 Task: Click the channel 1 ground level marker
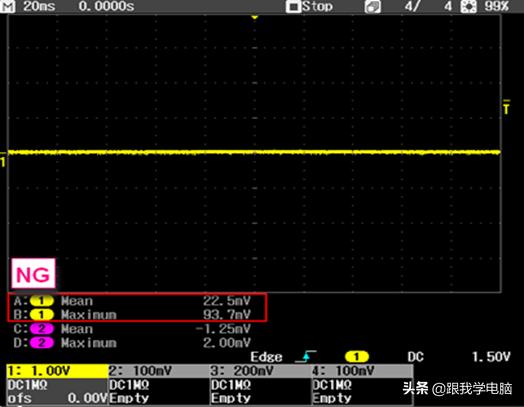pos(3,159)
